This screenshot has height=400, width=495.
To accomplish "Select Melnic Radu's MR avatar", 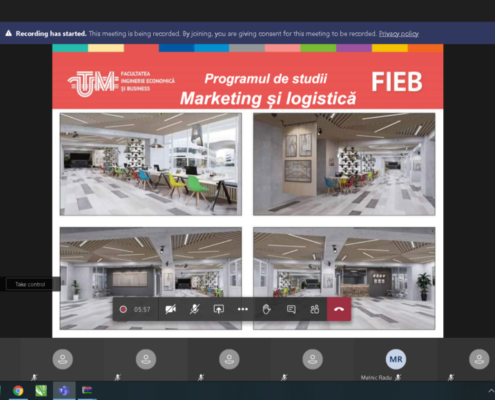I will [396, 359].
